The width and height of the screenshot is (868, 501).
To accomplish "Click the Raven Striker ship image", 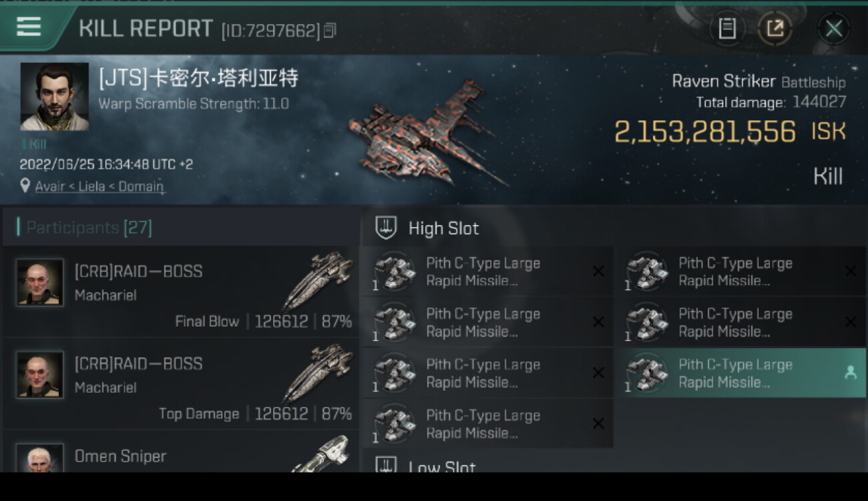I will point(426,134).
